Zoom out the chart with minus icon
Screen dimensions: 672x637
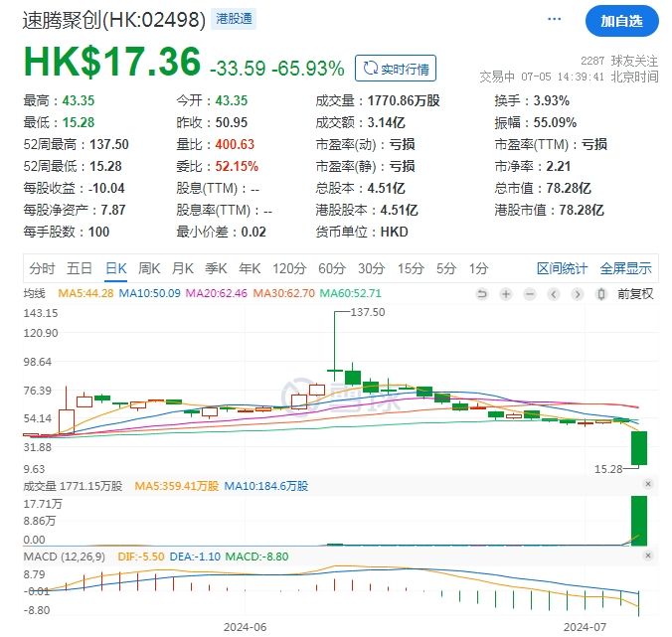click(530, 294)
